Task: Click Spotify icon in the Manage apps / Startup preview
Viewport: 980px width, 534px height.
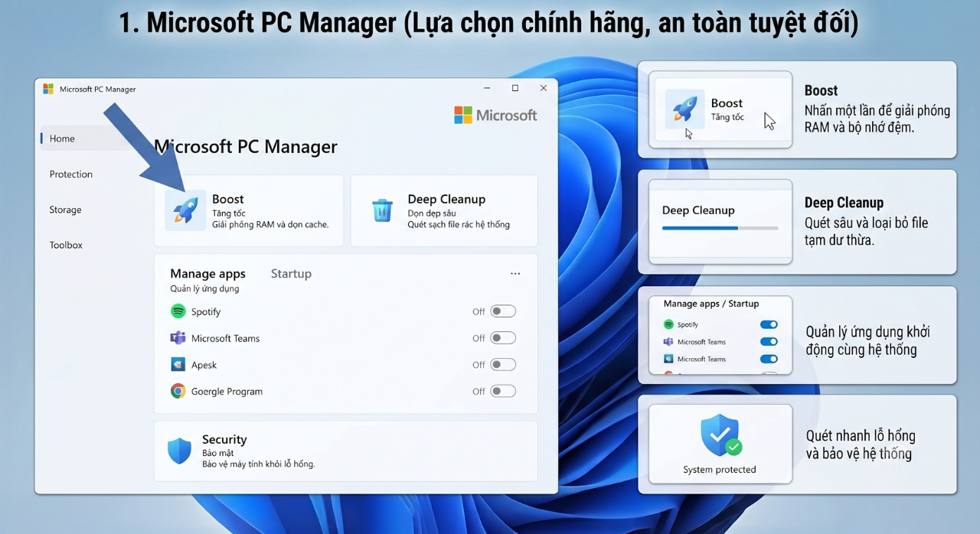Action: tap(668, 324)
